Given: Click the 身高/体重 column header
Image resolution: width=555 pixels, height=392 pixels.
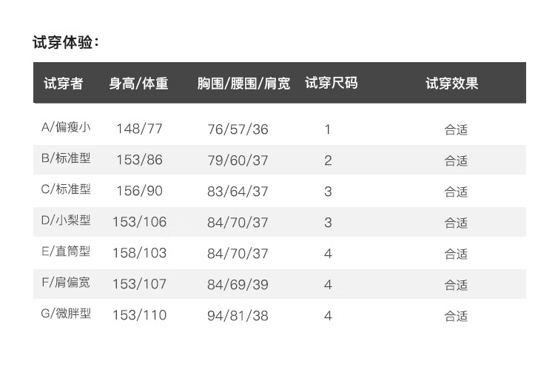Looking at the screenshot, I should coord(139,83).
